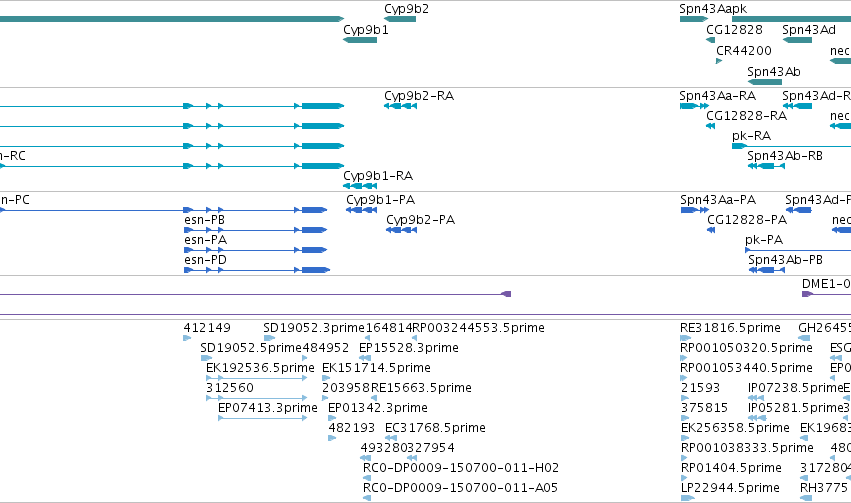Select transcript Spn43Aa-RA
This screenshot has width=851, height=503.
tap(717, 96)
